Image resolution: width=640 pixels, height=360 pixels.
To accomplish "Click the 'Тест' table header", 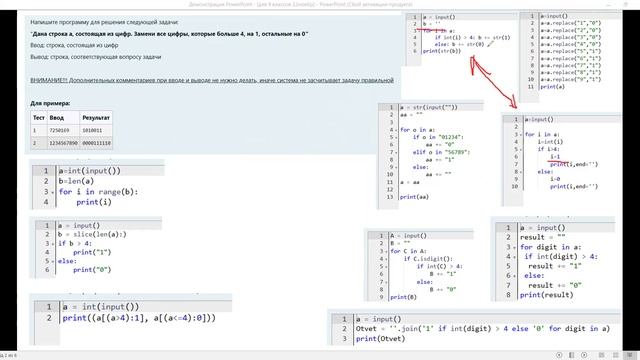I will [39, 118].
